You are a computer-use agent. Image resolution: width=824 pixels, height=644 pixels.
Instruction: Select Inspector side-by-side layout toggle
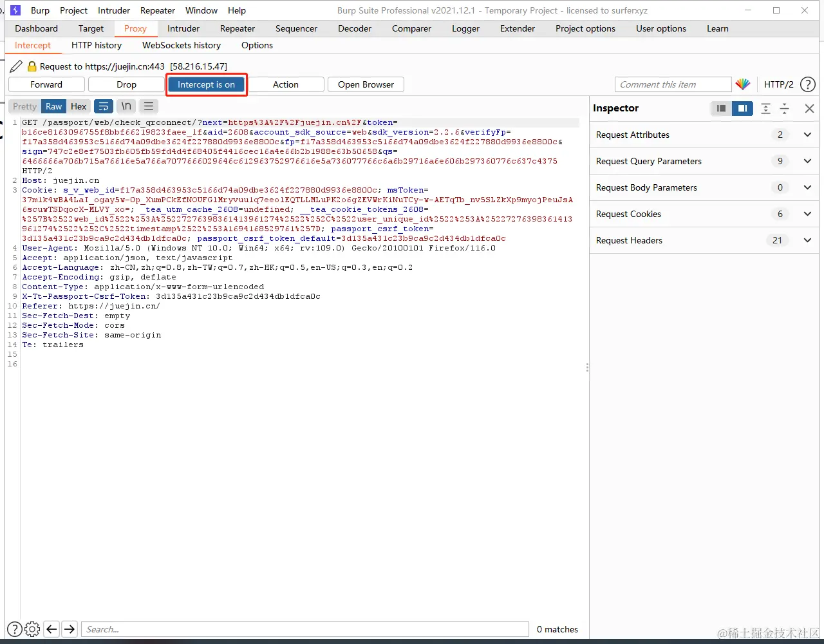pos(742,108)
